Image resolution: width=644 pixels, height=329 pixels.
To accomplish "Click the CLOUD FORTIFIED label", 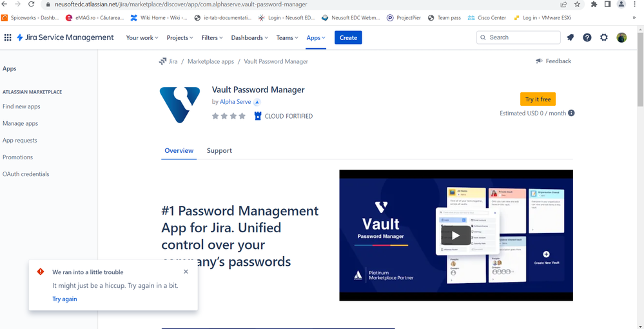I will click(x=289, y=116).
